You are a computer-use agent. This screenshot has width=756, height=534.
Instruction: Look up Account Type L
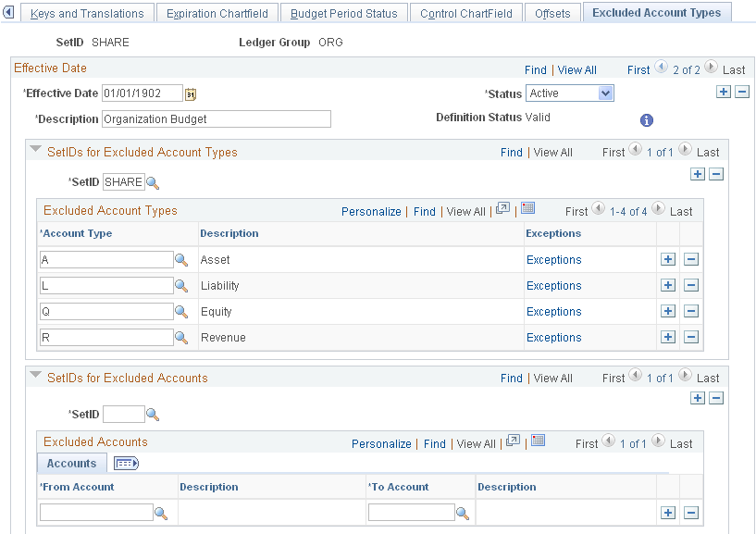tap(181, 286)
